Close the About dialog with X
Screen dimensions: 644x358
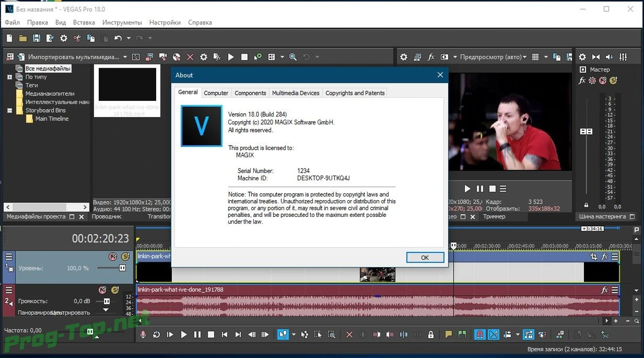[x=440, y=75]
